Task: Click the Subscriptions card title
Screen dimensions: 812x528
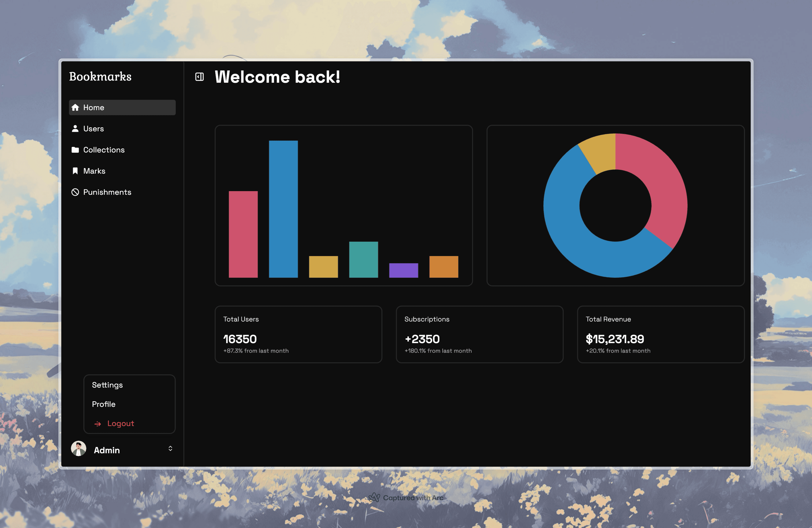Action: (427, 319)
